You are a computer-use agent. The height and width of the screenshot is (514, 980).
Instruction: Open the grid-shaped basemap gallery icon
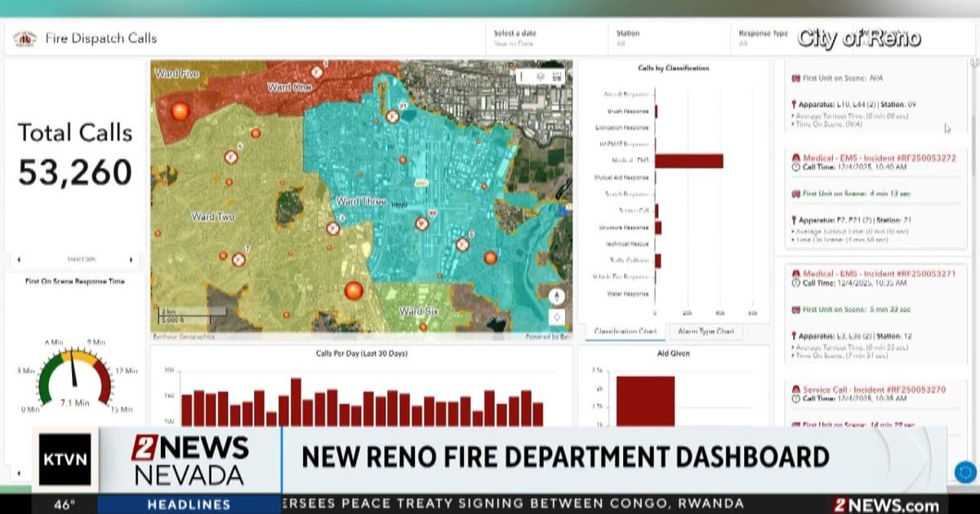[557, 76]
